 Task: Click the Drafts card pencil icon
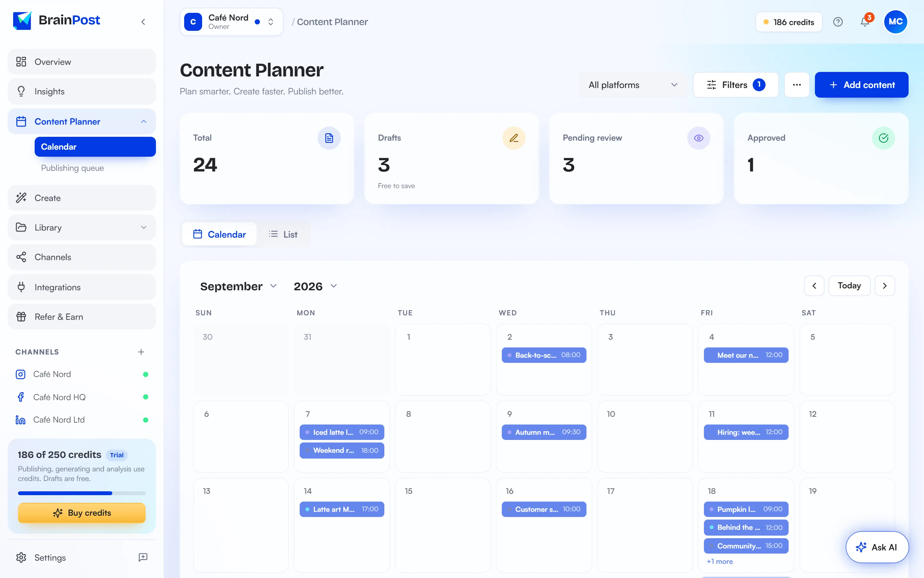click(514, 138)
